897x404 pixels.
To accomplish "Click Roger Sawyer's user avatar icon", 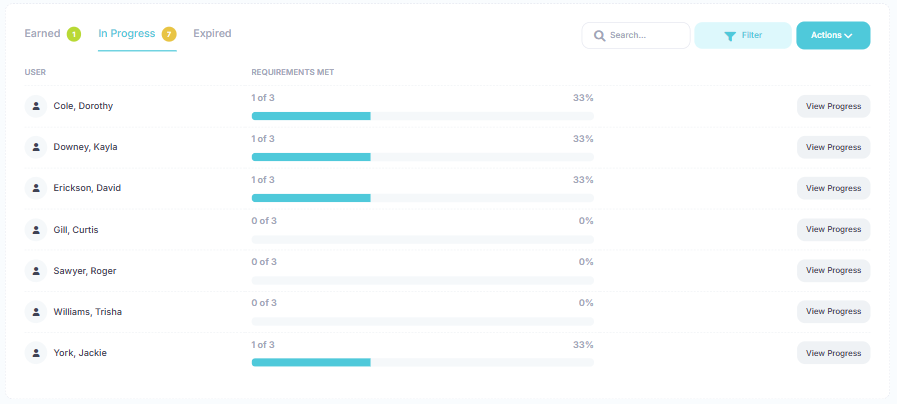I will [36, 271].
